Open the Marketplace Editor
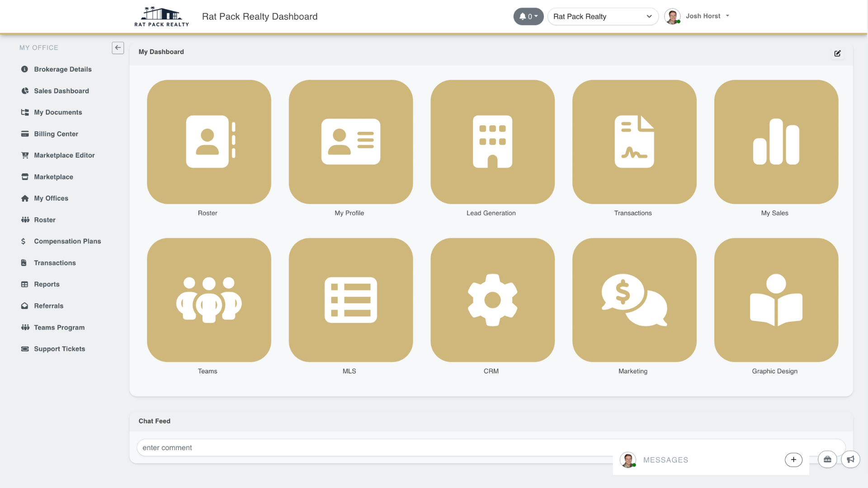The image size is (868, 488). click(x=64, y=155)
